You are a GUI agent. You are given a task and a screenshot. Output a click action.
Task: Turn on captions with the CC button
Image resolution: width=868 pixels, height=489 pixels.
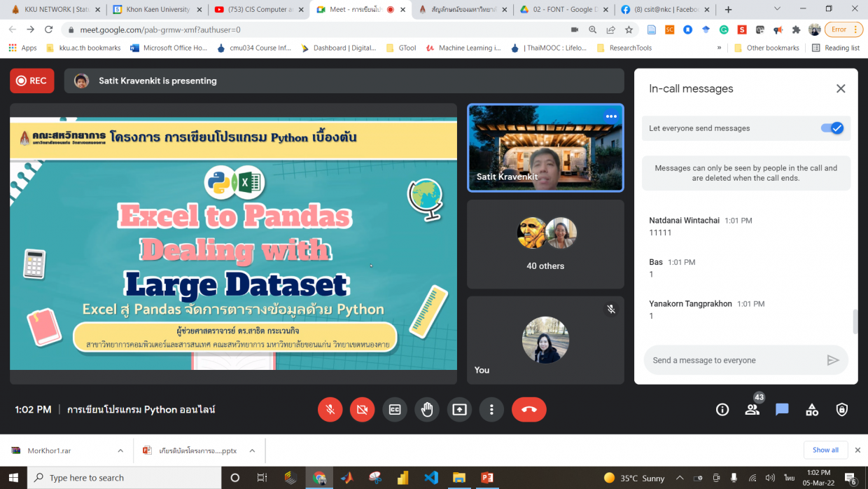coord(395,410)
